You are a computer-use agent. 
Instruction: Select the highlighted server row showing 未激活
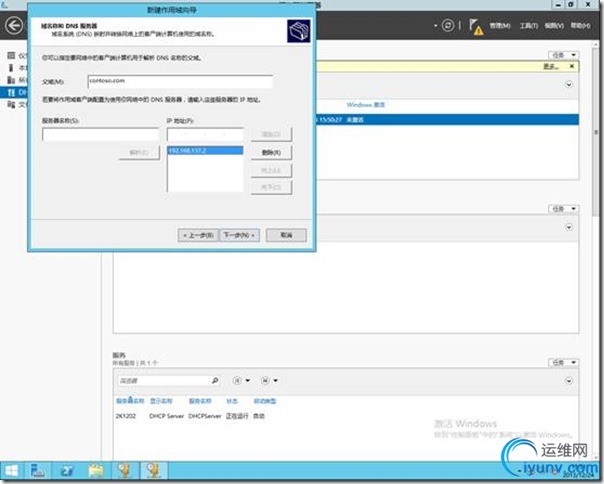(x=447, y=119)
